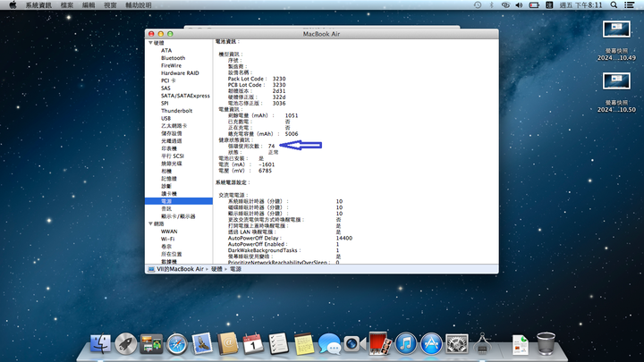Open the Trash in the Dock
Screen dimensions: 644x362
[x=546, y=344]
